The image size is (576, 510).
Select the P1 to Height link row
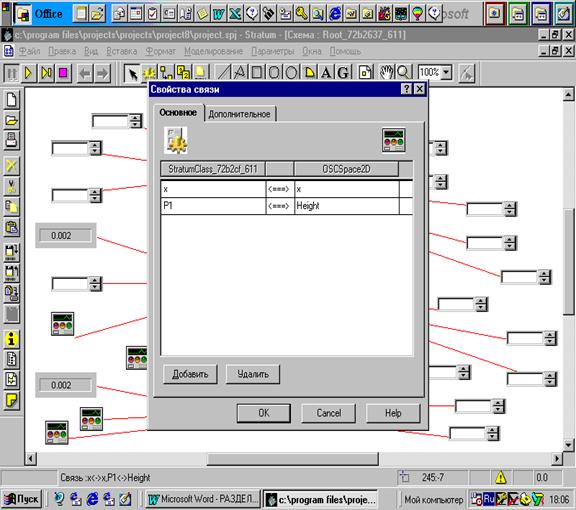point(287,206)
